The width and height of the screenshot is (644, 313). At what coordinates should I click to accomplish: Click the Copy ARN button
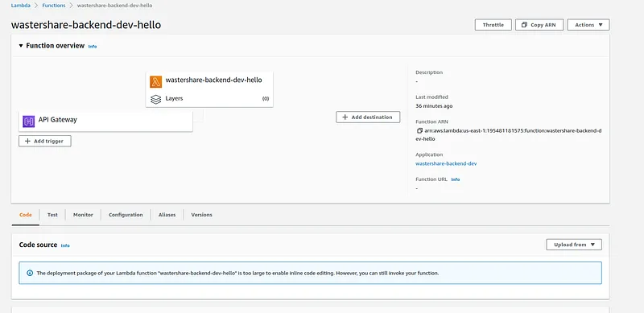539,25
